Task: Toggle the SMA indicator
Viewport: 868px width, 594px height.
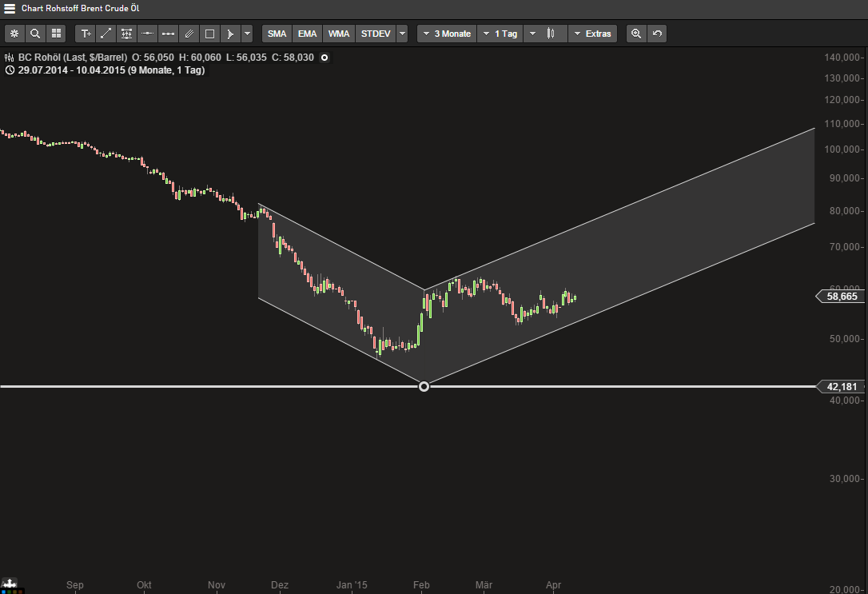Action: click(x=277, y=34)
